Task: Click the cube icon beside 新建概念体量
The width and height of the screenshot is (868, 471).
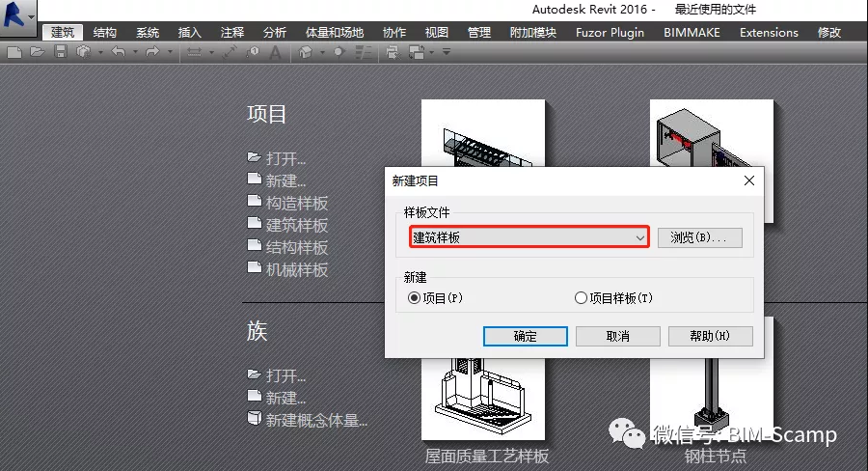Action: tap(254, 418)
